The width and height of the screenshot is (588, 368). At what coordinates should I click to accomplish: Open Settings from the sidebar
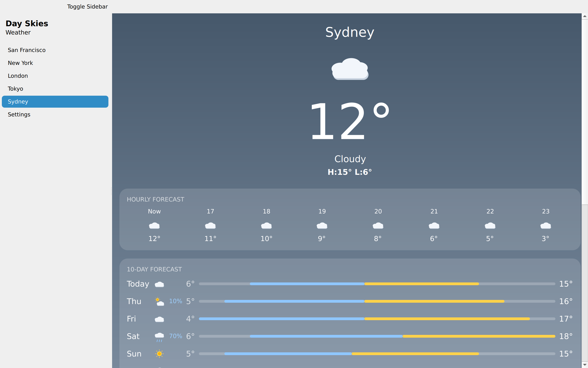click(x=55, y=115)
